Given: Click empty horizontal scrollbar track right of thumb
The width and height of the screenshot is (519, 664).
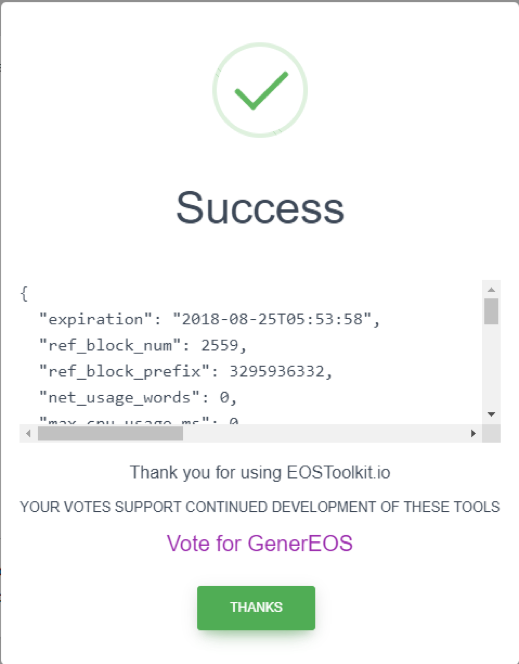Looking at the screenshot, I should pyautogui.click(x=324, y=433).
